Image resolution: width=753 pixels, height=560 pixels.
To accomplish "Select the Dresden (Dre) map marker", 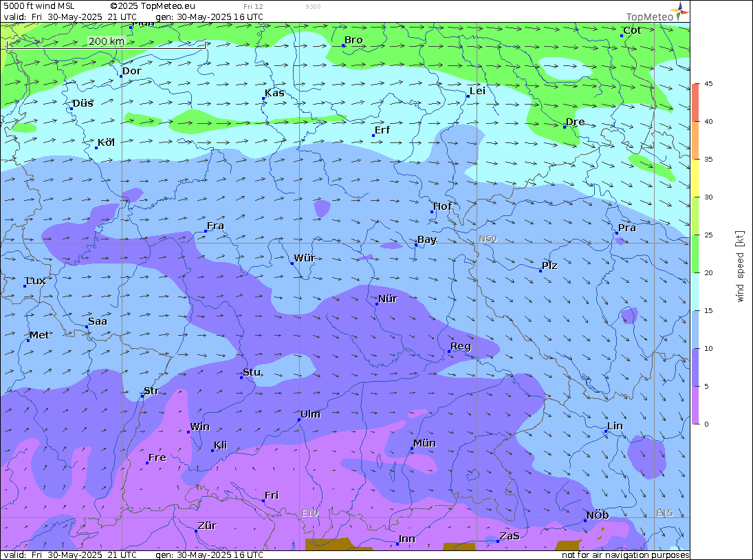I will point(565,127).
